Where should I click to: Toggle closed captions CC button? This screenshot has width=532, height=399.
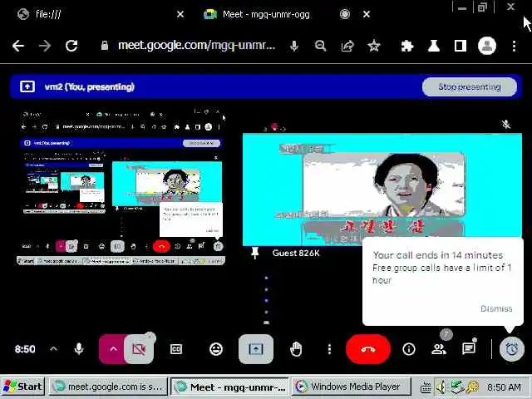tap(176, 349)
